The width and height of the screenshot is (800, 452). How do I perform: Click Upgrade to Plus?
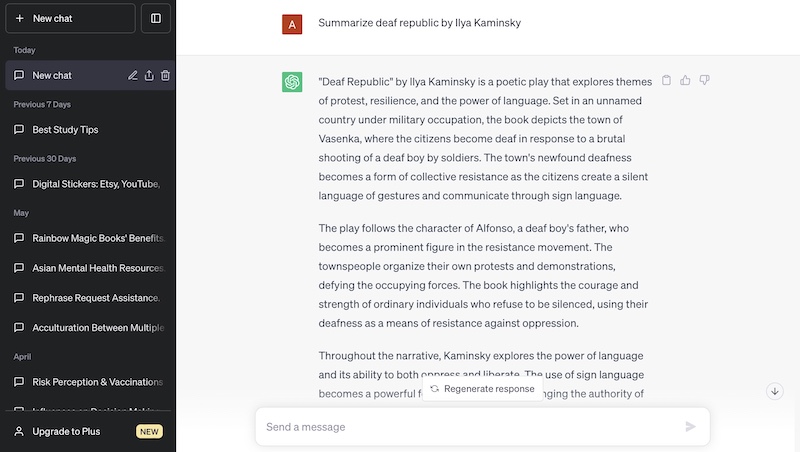66,431
